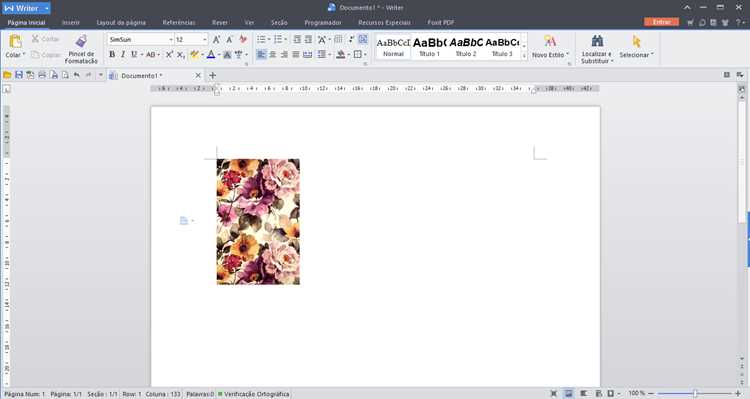Open the Inserir tab
750x399 pixels.
[71, 22]
